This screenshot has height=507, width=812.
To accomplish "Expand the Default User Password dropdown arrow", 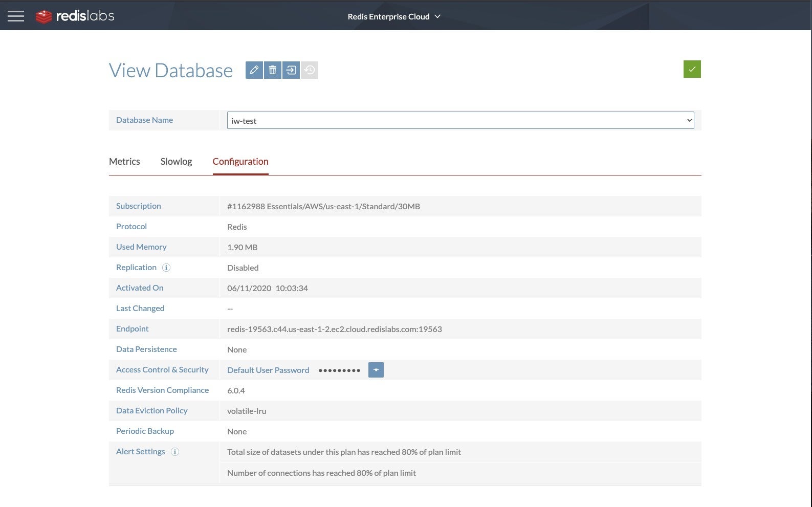I will [376, 370].
